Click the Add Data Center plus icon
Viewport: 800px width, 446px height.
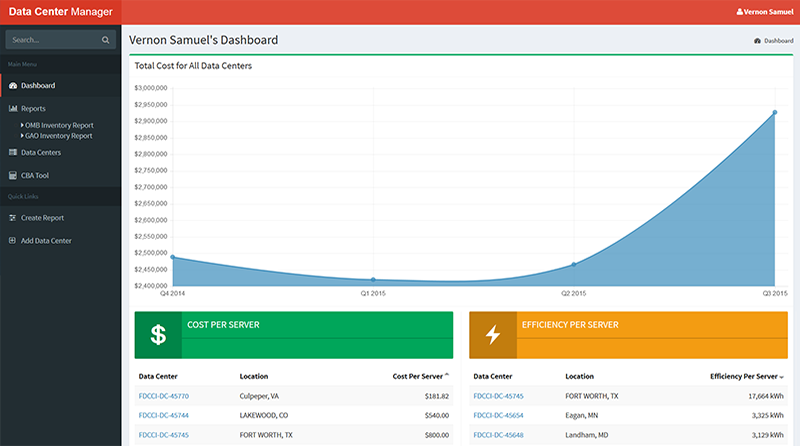[12, 240]
